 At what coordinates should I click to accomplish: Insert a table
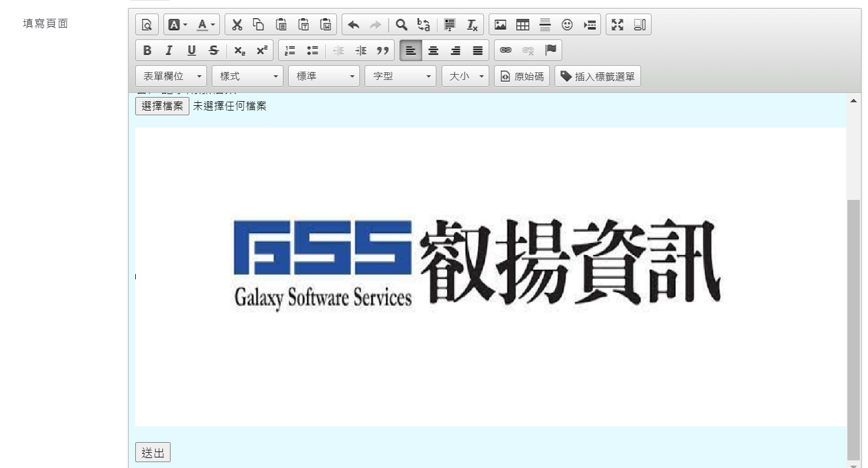click(x=523, y=25)
